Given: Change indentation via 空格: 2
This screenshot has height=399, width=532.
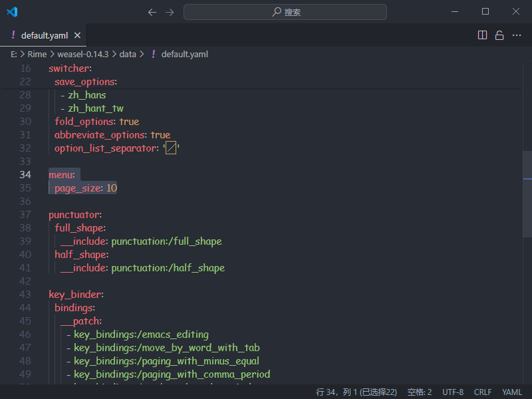Looking at the screenshot, I should pyautogui.click(x=419, y=392).
